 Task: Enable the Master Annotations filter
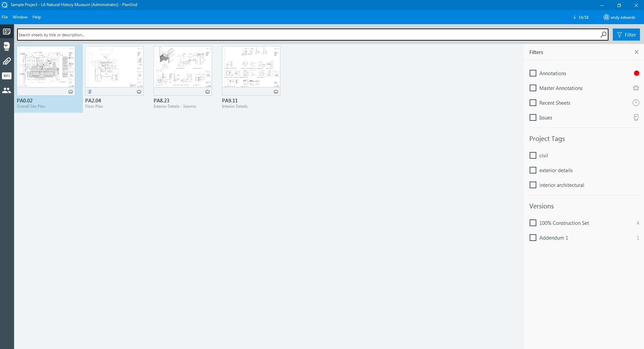click(533, 88)
